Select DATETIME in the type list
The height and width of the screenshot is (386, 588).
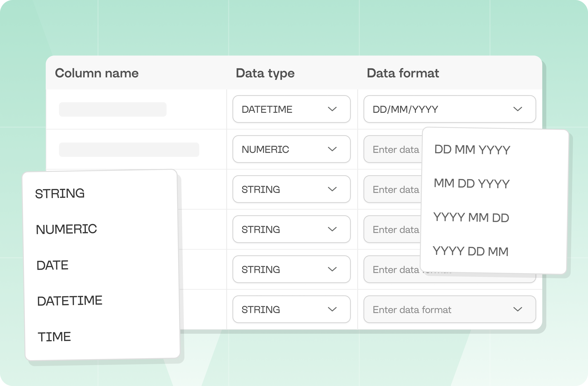tap(70, 301)
